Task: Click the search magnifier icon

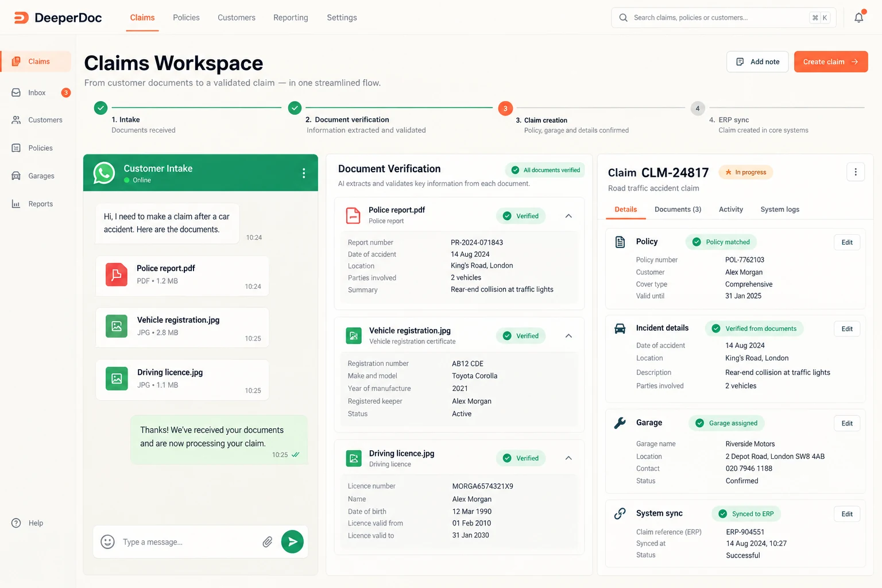Action: click(x=623, y=18)
